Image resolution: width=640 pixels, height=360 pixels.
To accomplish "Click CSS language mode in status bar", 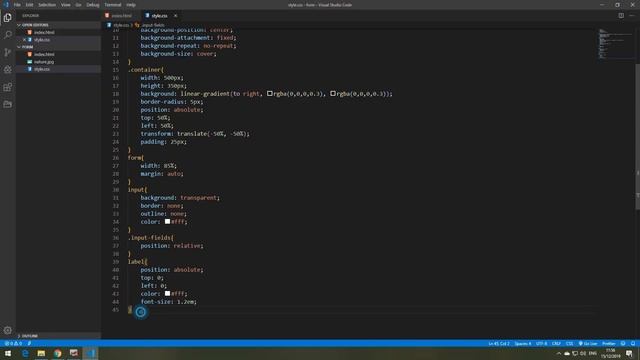I will (569, 344).
